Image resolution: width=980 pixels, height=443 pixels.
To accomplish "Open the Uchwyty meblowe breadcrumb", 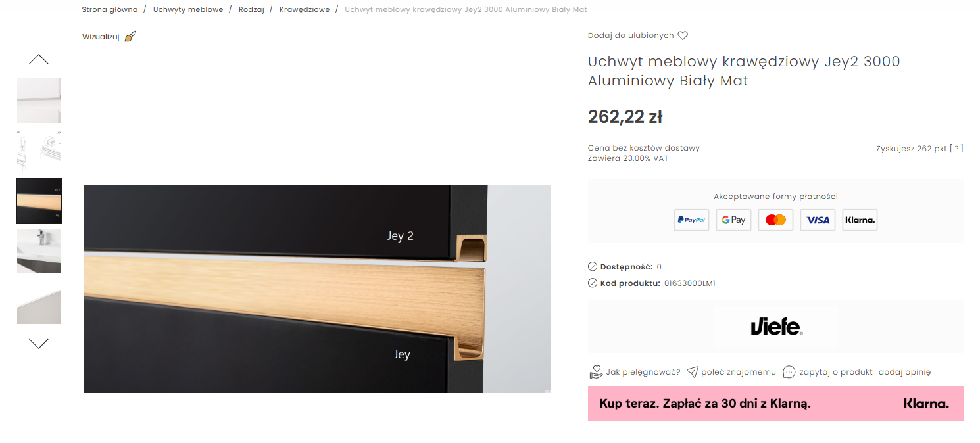I will pyautogui.click(x=188, y=10).
